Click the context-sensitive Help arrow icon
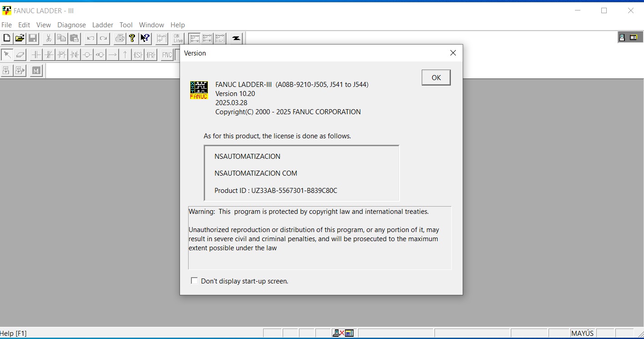This screenshot has width=644, height=339. click(144, 38)
